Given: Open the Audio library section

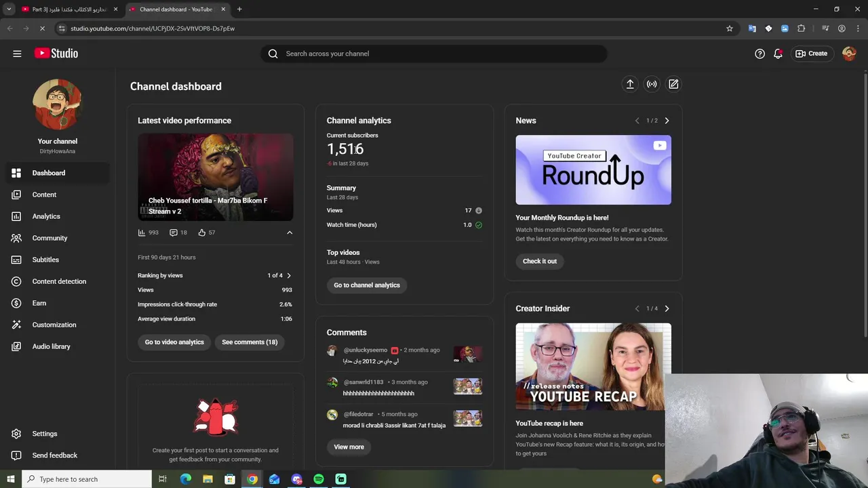Looking at the screenshot, I should coord(58,346).
